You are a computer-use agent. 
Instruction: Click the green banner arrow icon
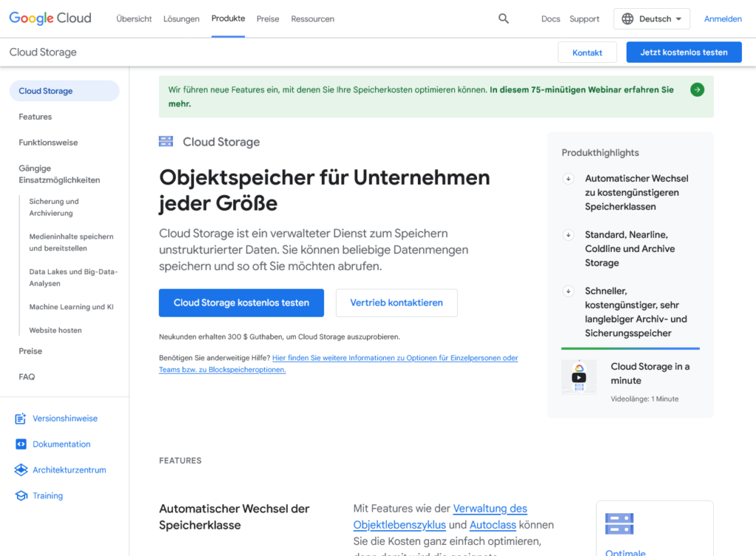click(697, 89)
